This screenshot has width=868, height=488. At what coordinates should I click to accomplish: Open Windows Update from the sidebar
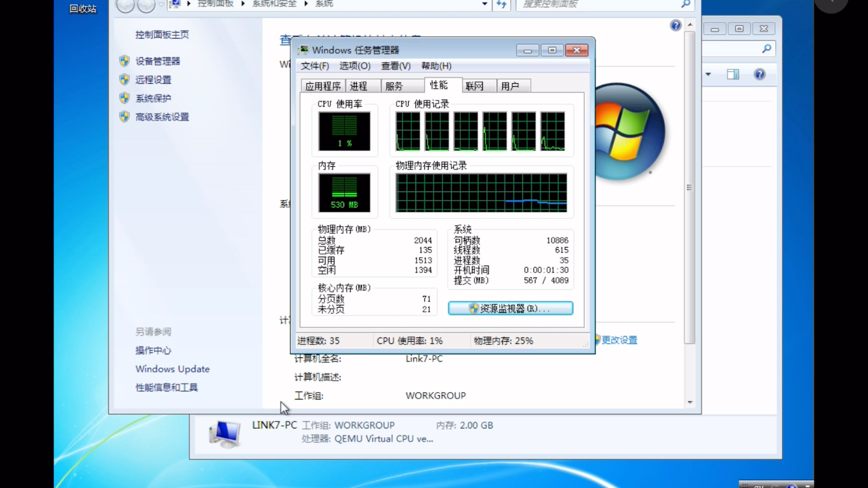(x=172, y=369)
